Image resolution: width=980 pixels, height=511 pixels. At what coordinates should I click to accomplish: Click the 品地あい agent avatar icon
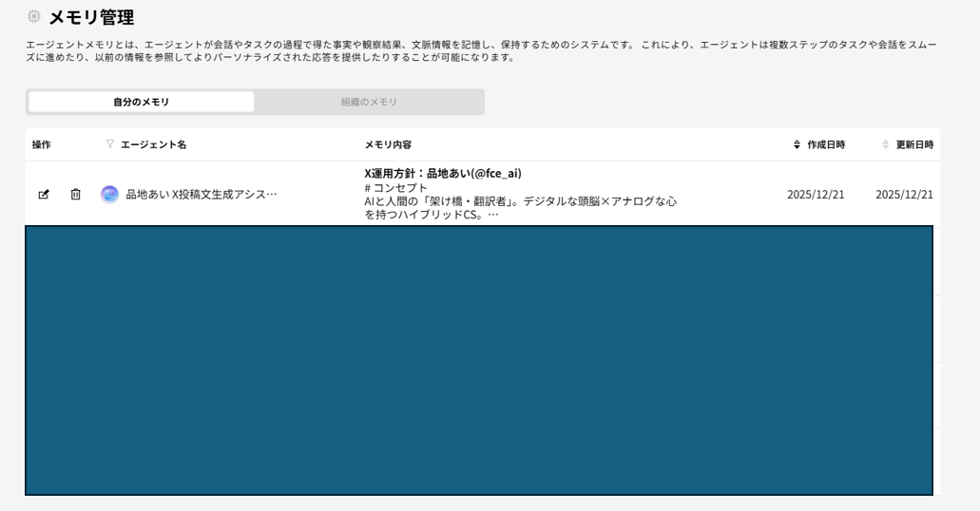pos(110,195)
